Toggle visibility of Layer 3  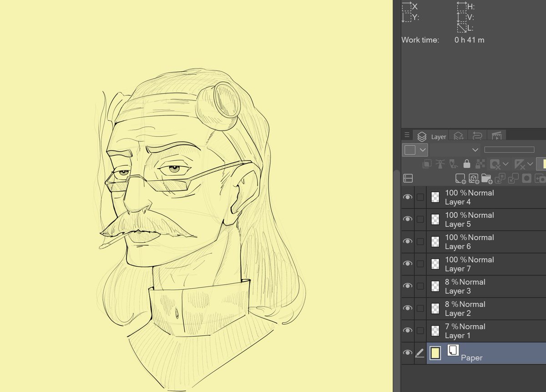pos(408,286)
